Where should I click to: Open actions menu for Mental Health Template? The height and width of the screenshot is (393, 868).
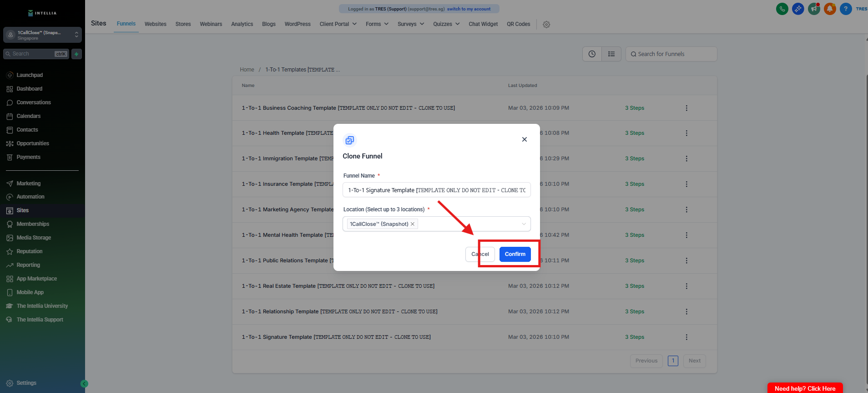(x=686, y=235)
